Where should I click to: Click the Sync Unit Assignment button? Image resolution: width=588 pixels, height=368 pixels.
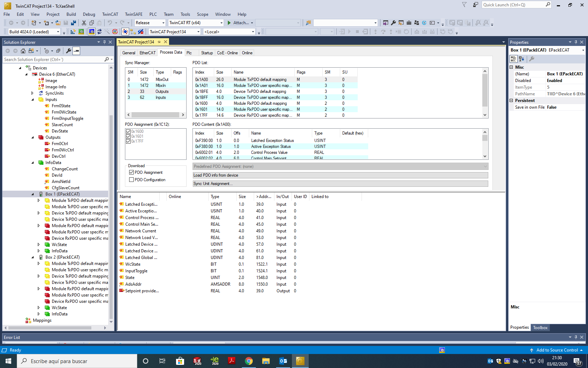pos(341,184)
